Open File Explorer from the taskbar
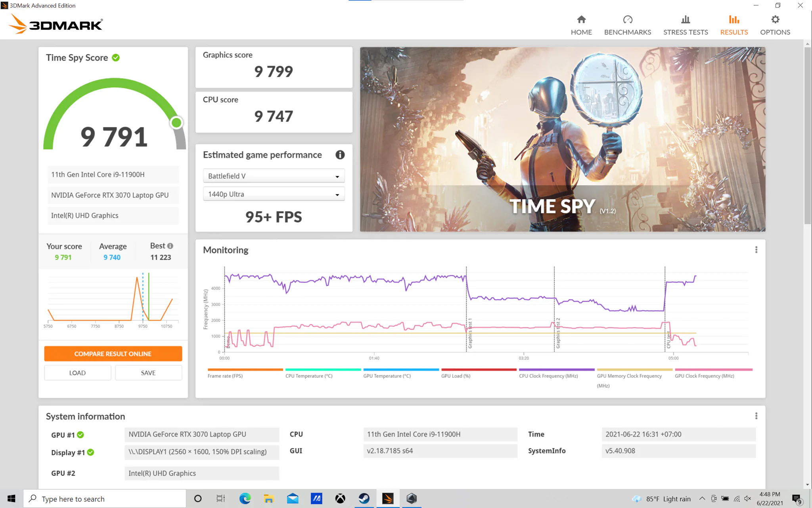The height and width of the screenshot is (508, 812). point(269,498)
